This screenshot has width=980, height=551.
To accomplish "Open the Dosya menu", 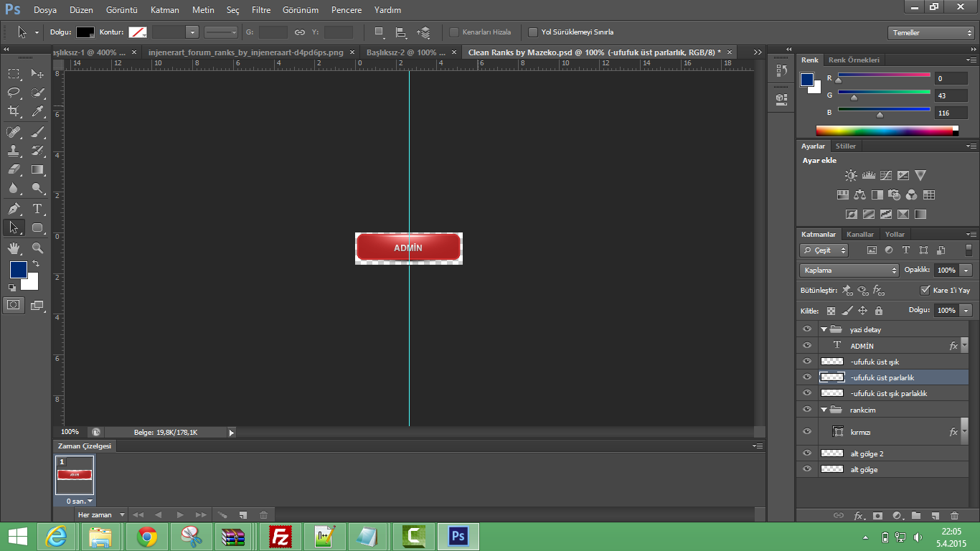I will coord(44,10).
